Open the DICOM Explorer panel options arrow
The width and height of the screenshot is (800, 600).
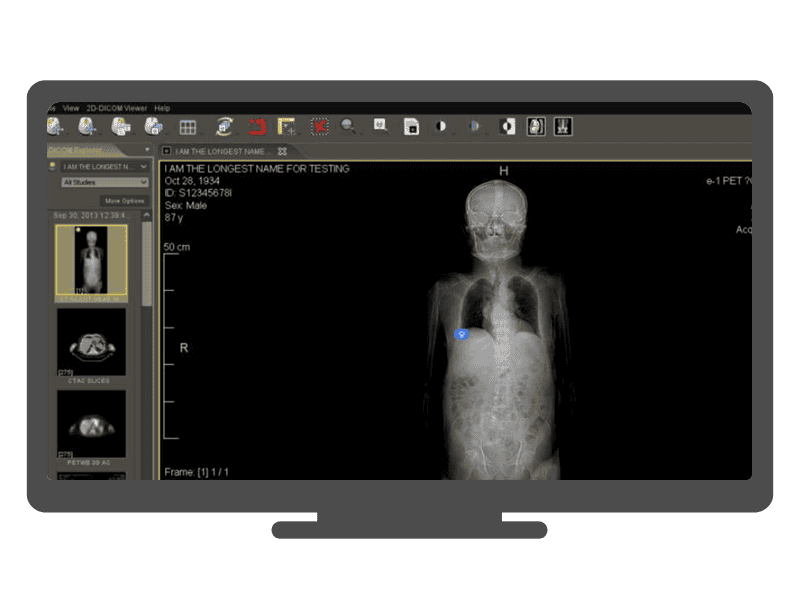pyautogui.click(x=147, y=150)
